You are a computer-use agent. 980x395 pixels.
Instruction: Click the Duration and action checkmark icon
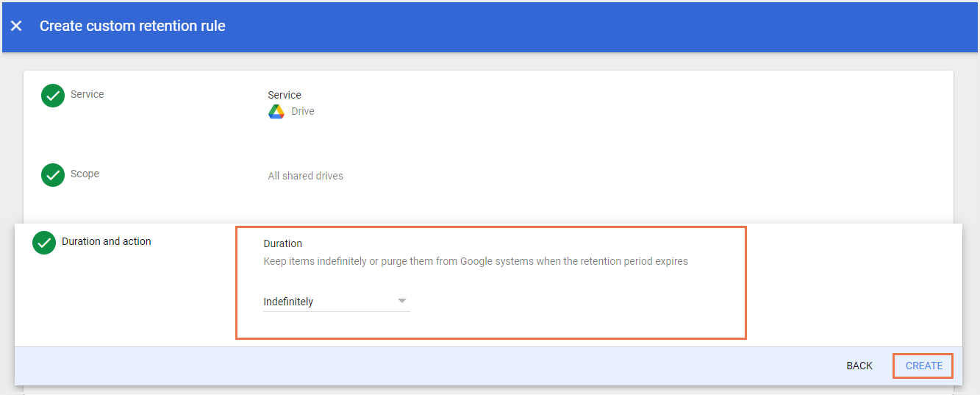click(44, 242)
